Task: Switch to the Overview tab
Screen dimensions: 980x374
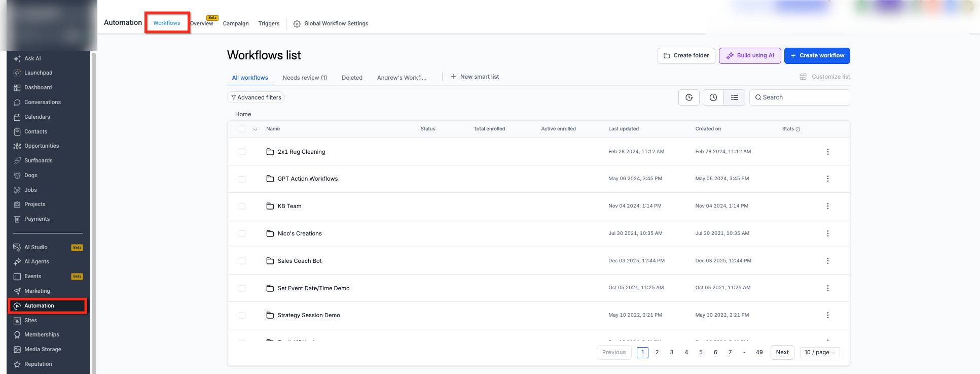Action: (202, 23)
